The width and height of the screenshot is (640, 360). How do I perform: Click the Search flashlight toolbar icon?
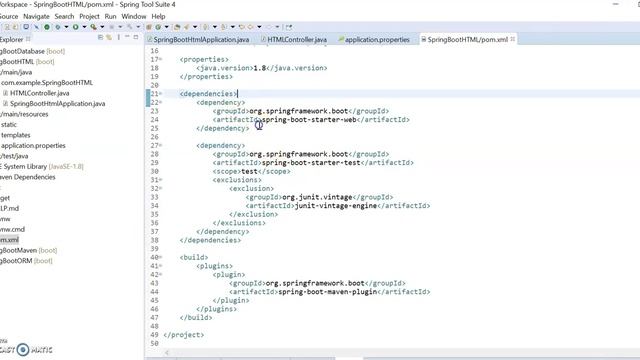[x=186, y=27]
